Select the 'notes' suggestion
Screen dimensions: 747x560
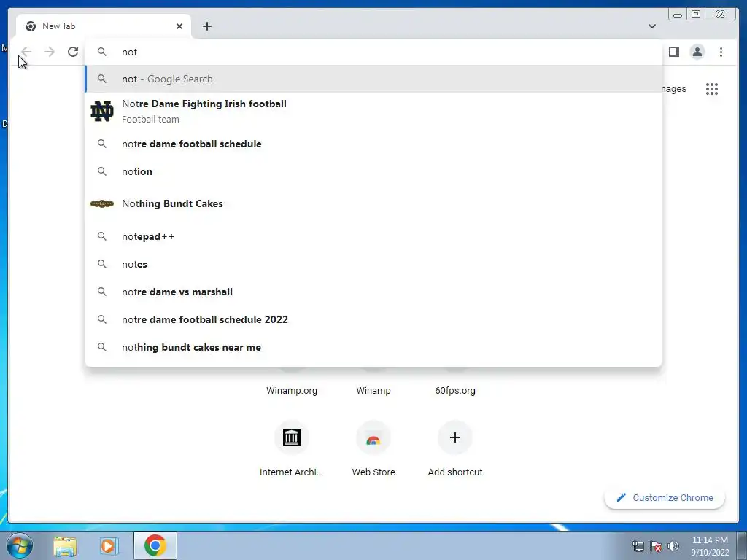click(x=373, y=264)
